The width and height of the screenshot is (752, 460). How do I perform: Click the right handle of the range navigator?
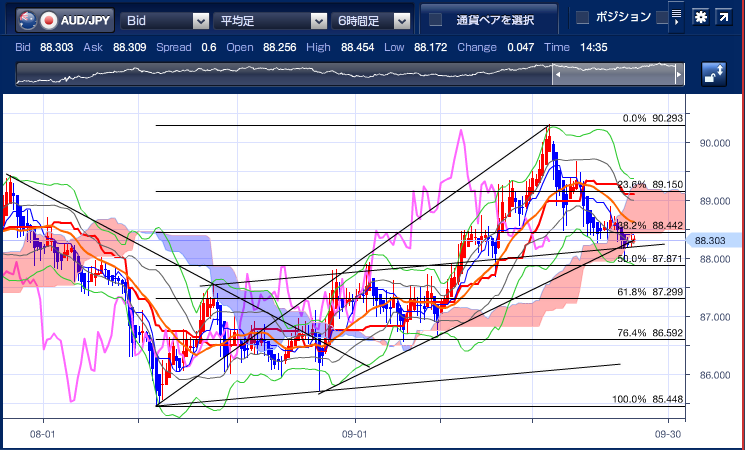click(x=679, y=75)
